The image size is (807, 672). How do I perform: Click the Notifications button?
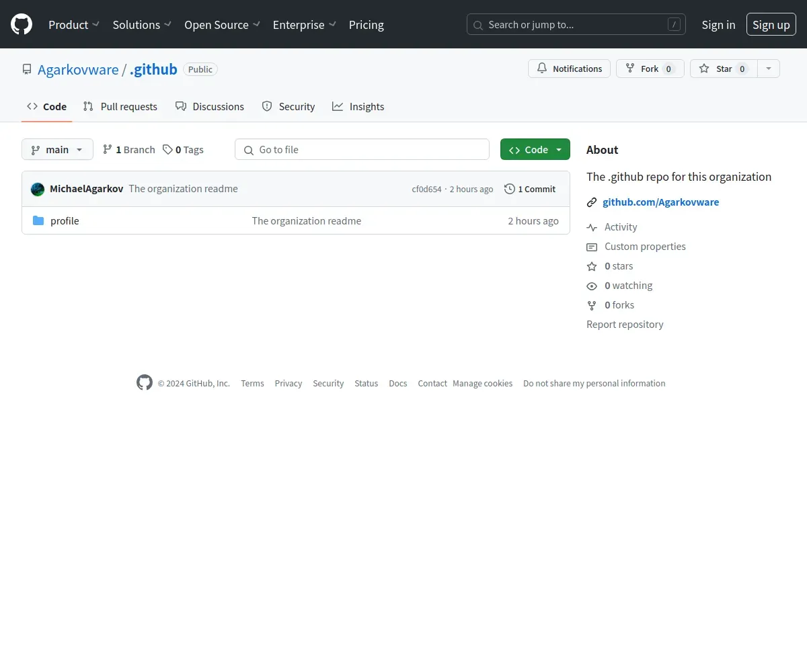[x=570, y=69]
